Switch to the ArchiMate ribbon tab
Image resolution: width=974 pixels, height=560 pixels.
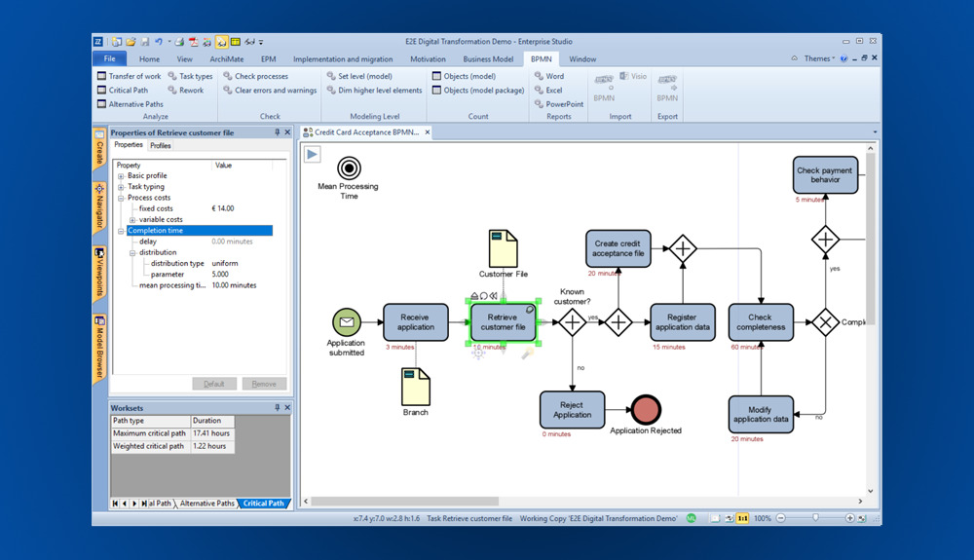point(227,59)
